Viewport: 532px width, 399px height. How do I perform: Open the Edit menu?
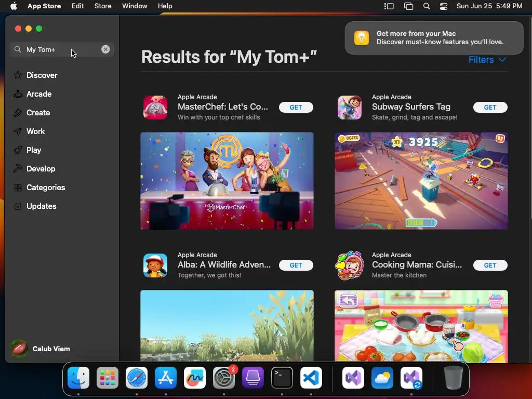78,6
